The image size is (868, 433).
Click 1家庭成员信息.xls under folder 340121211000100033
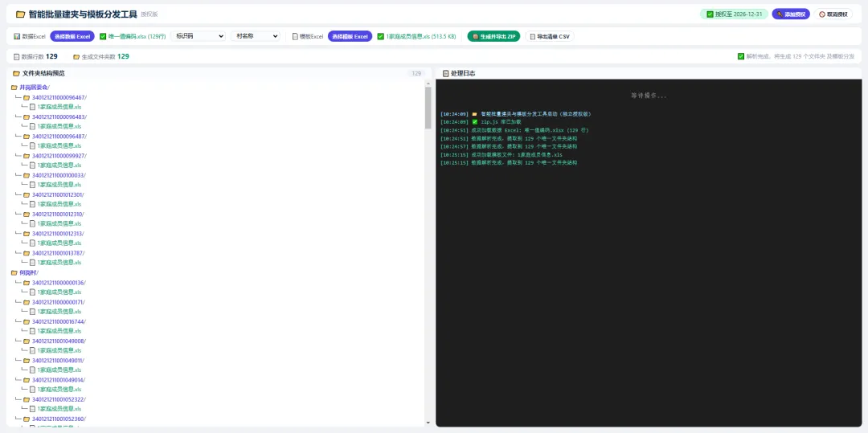pyautogui.click(x=59, y=185)
